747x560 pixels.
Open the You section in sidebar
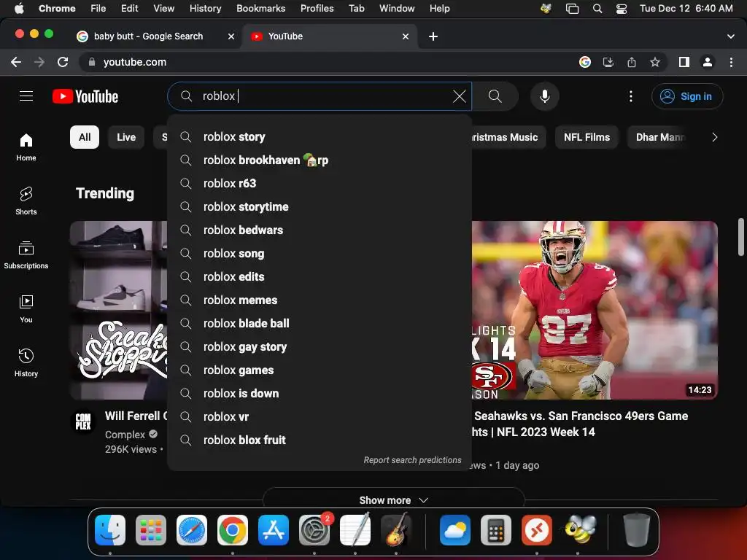pos(26,309)
